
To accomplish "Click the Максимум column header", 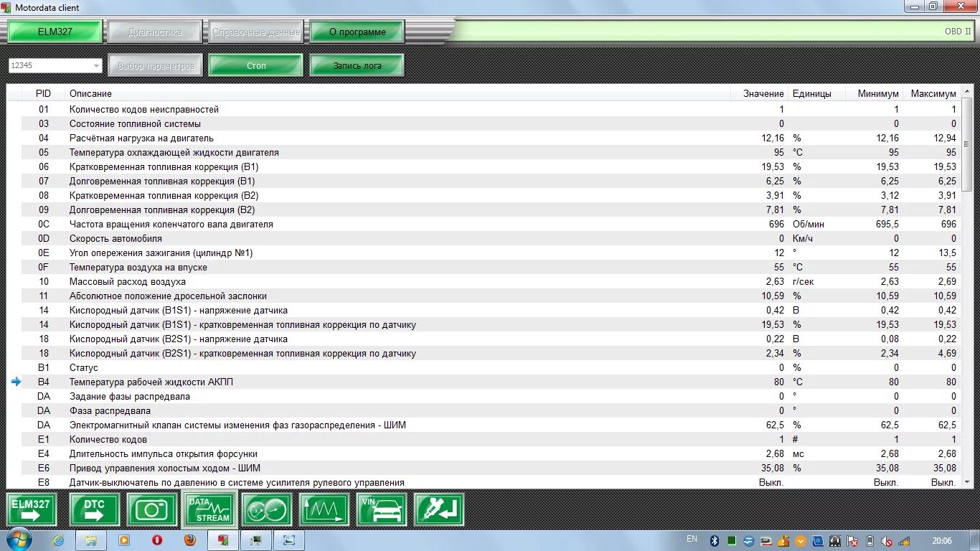I will (x=933, y=93).
